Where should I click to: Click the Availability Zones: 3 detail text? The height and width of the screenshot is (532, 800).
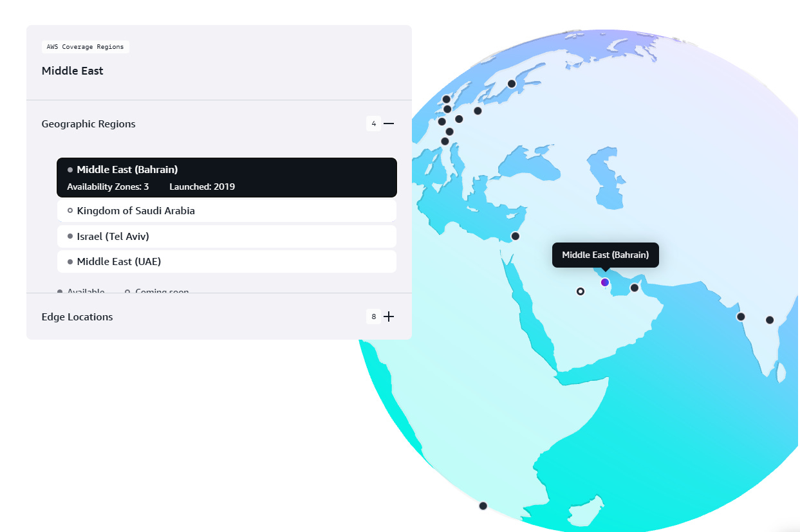(x=108, y=187)
